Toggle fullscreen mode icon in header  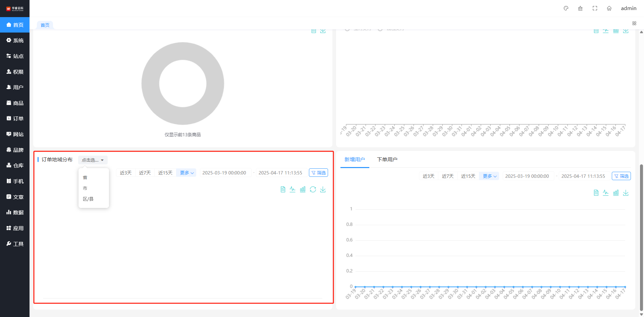(595, 8)
